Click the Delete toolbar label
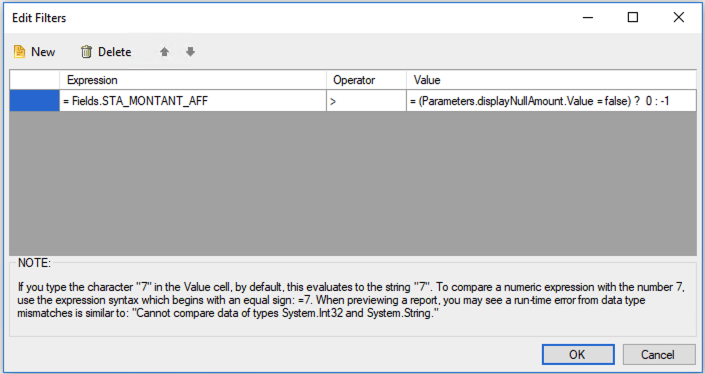Viewport: 705px width, 374px height. (x=115, y=52)
